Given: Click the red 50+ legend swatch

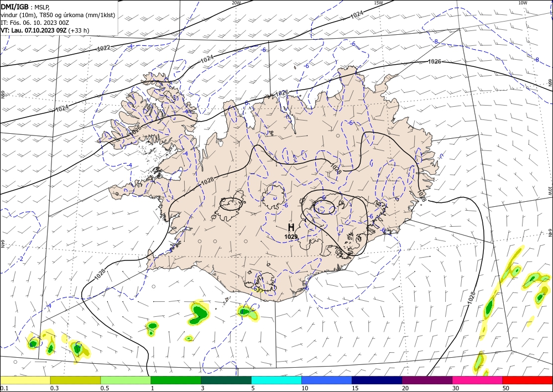Looking at the screenshot, I should pyautogui.click(x=528, y=380).
